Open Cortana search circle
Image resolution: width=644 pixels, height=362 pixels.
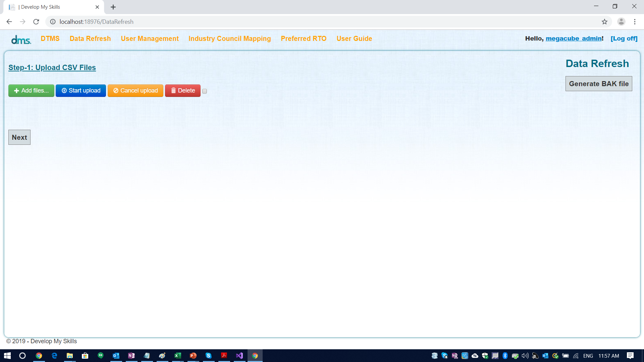(22, 356)
